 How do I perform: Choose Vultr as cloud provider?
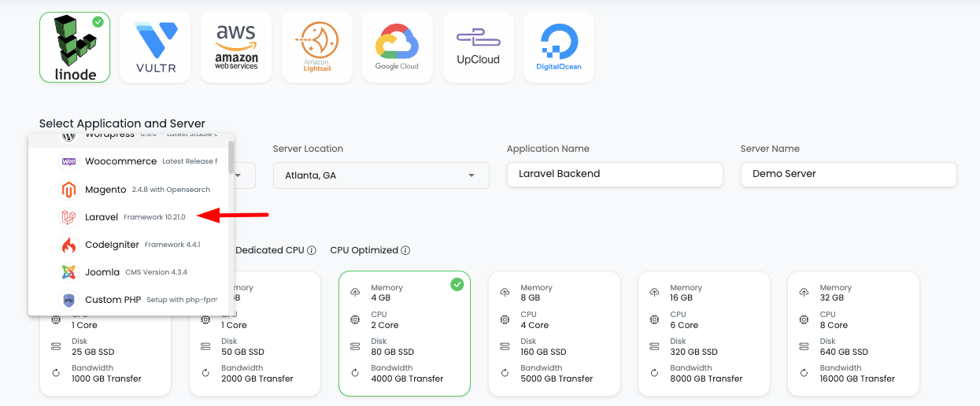click(x=156, y=47)
